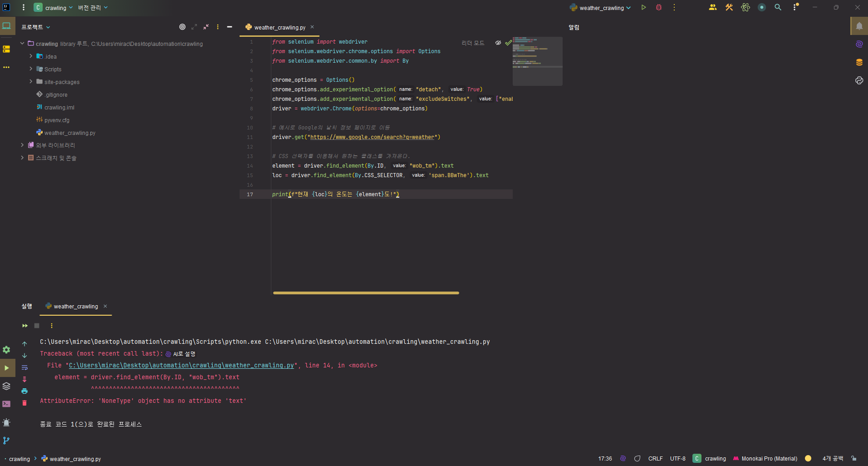Print the console output
Image resolution: width=868 pixels, height=466 pixels.
(25, 391)
